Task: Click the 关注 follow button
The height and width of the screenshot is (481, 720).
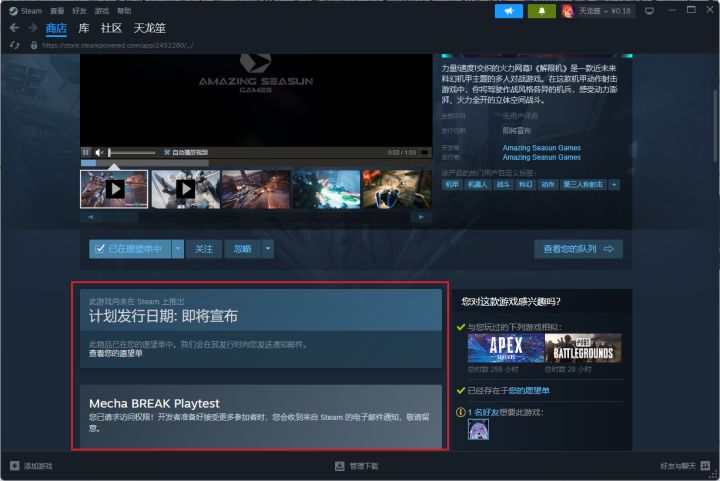Action: click(204, 249)
